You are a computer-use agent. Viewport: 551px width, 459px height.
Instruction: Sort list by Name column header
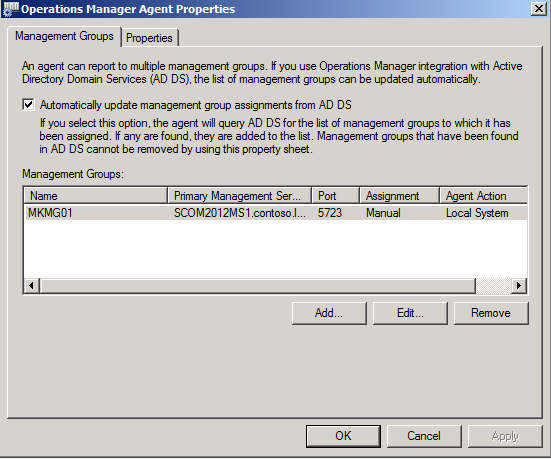coord(96,195)
